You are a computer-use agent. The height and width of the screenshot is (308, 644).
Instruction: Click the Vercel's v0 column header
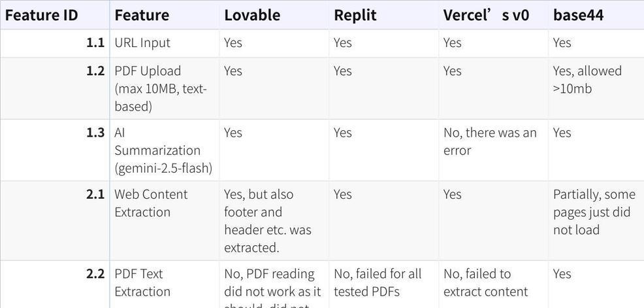pyautogui.click(x=486, y=15)
